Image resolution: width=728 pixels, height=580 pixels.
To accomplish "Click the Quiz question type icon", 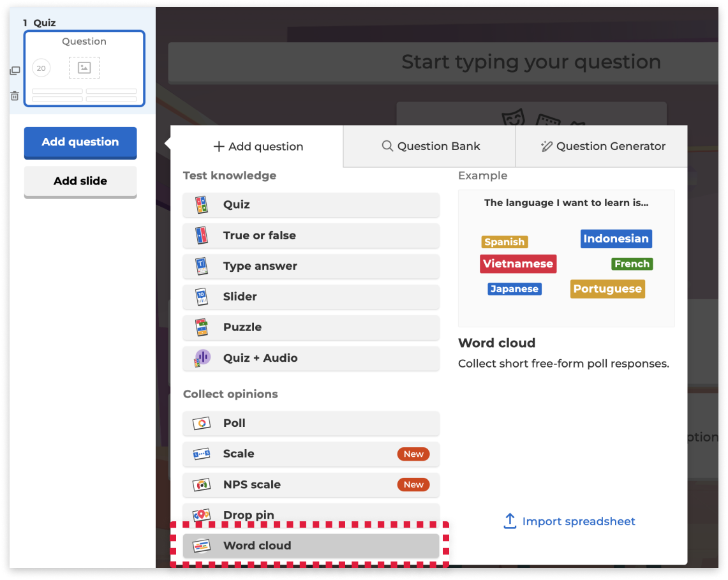I will pyautogui.click(x=201, y=205).
